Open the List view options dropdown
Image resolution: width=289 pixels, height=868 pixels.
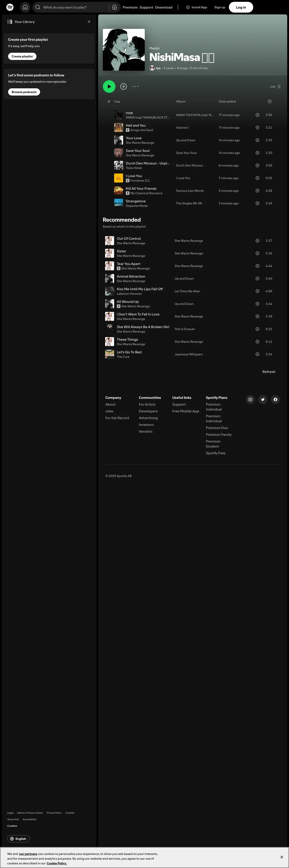pyautogui.click(x=275, y=87)
